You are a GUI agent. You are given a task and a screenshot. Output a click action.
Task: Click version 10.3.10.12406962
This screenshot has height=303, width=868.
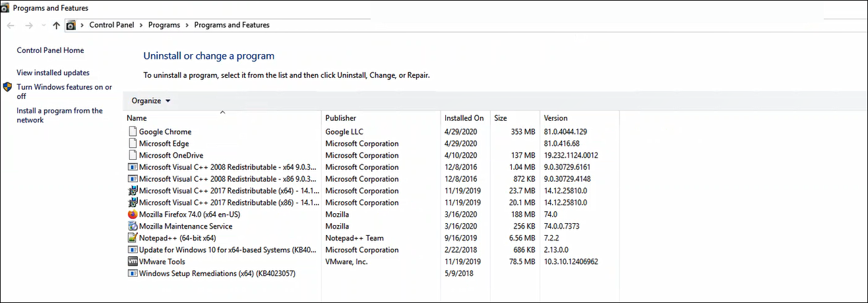571,262
